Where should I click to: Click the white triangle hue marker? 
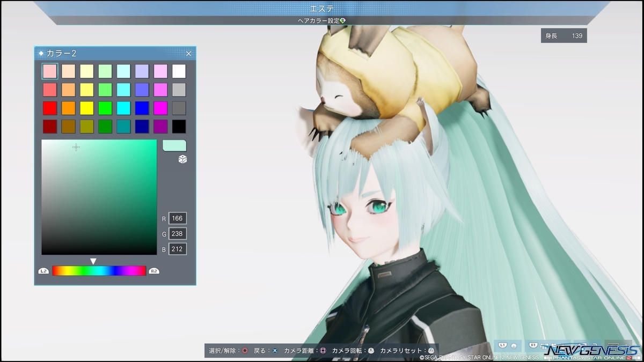coord(93,261)
